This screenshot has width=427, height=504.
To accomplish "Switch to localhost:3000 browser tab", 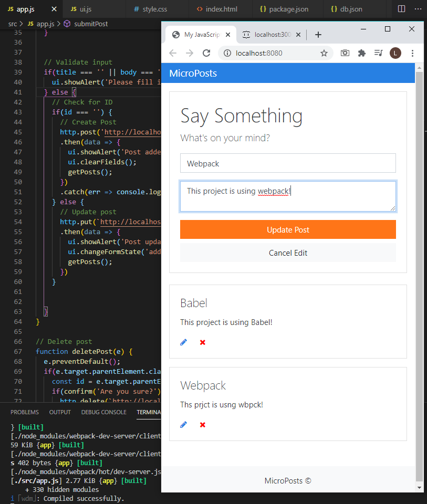I will coord(272,35).
